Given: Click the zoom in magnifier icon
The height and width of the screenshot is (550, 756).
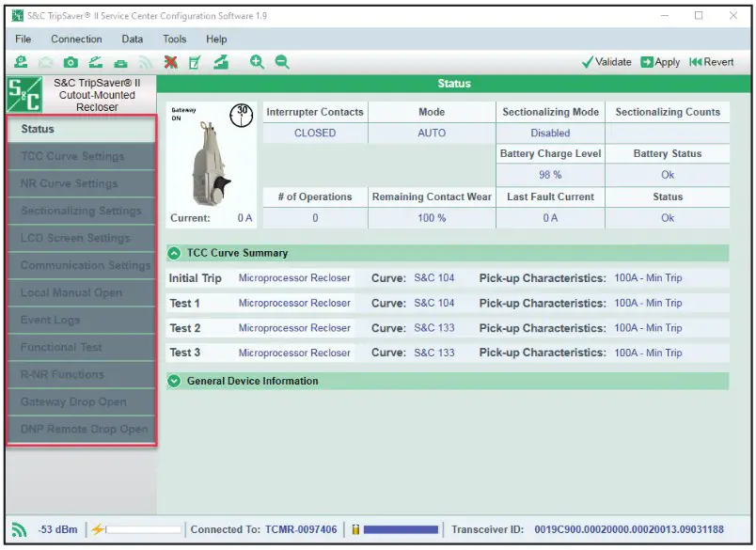Looking at the screenshot, I should click(257, 62).
